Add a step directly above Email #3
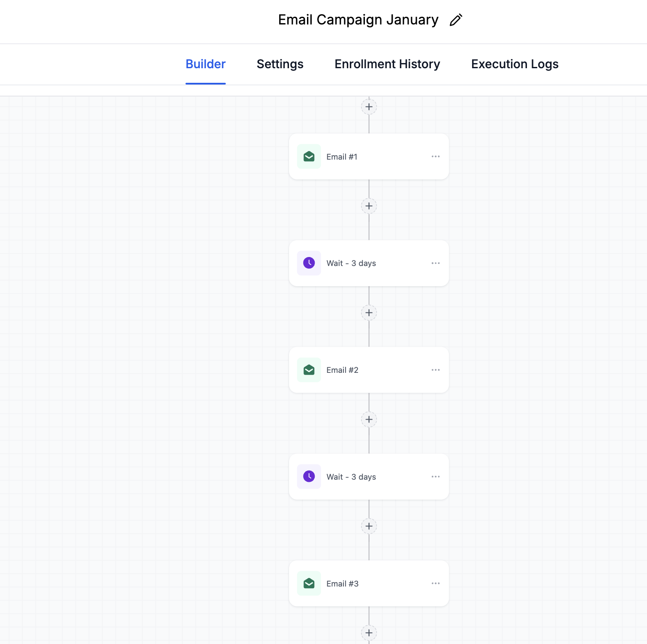Screen dimensions: 647x644 (369, 526)
